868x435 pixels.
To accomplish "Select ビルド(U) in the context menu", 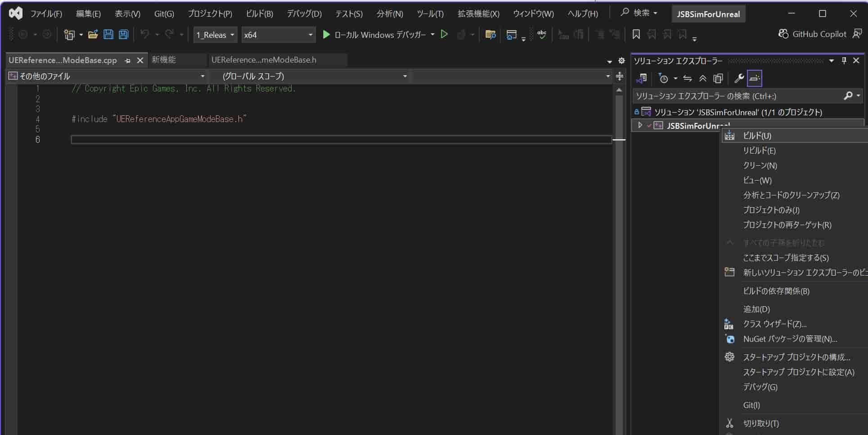I will [795, 136].
